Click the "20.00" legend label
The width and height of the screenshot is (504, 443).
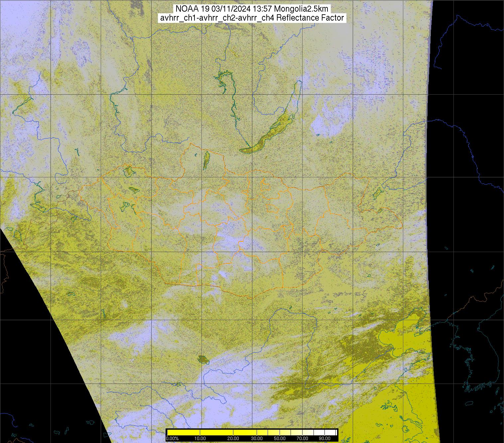tap(233, 439)
